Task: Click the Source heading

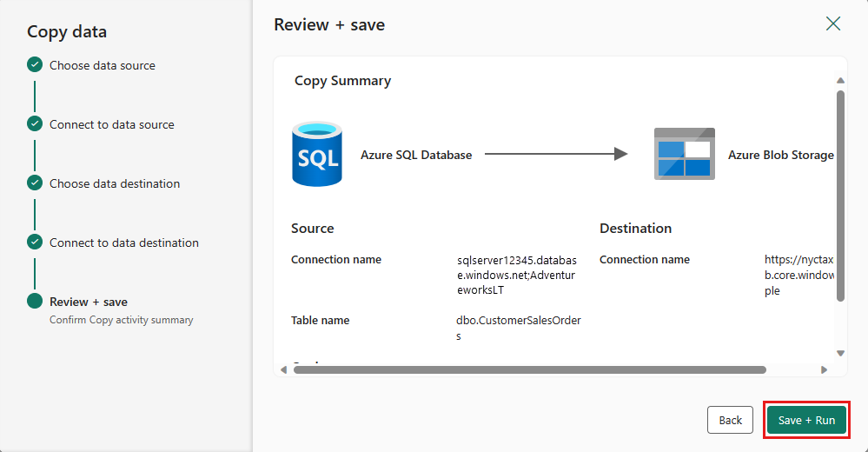Action: [312, 229]
